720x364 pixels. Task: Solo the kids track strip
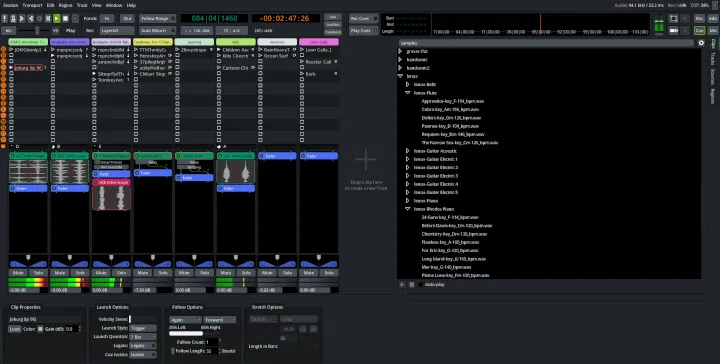coord(246,273)
